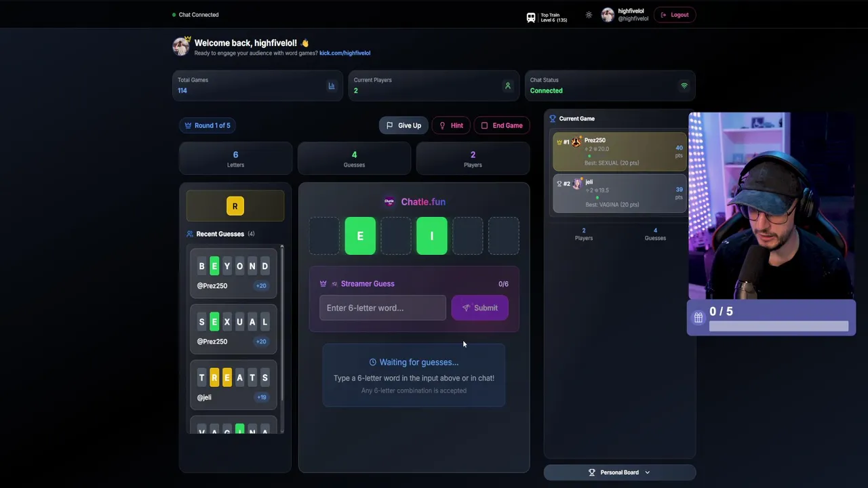Select the BEYOND guess row
This screenshot has height=488, width=868.
pyautogui.click(x=233, y=274)
